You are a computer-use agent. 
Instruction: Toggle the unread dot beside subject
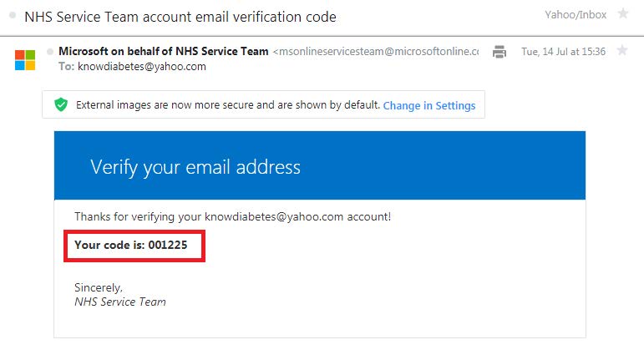[13, 15]
